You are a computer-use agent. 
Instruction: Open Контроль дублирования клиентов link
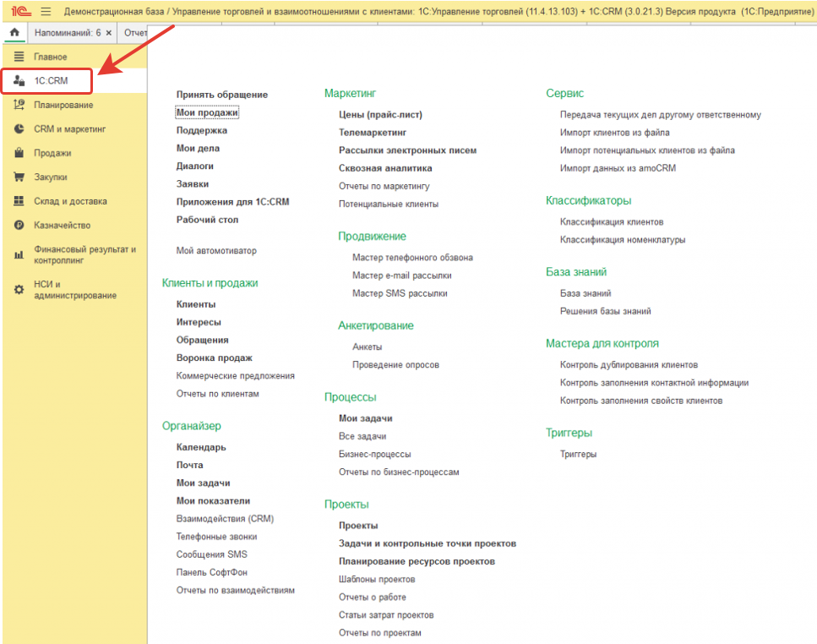coord(629,365)
